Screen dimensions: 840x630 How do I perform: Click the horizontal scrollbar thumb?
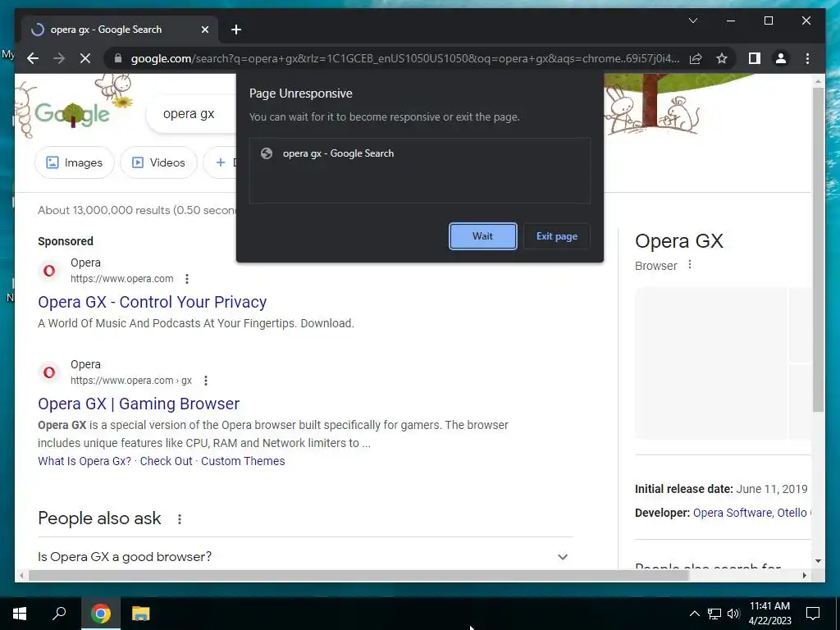tap(358, 575)
